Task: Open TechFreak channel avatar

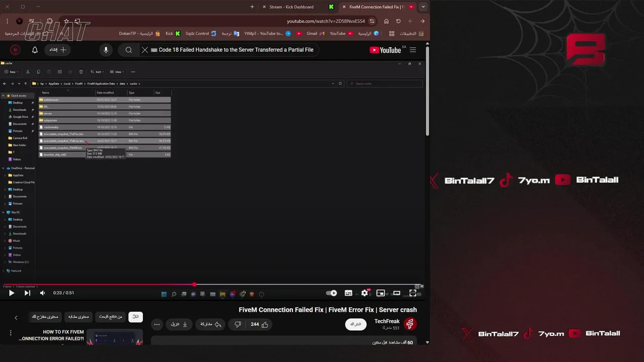Action: tap(410, 324)
